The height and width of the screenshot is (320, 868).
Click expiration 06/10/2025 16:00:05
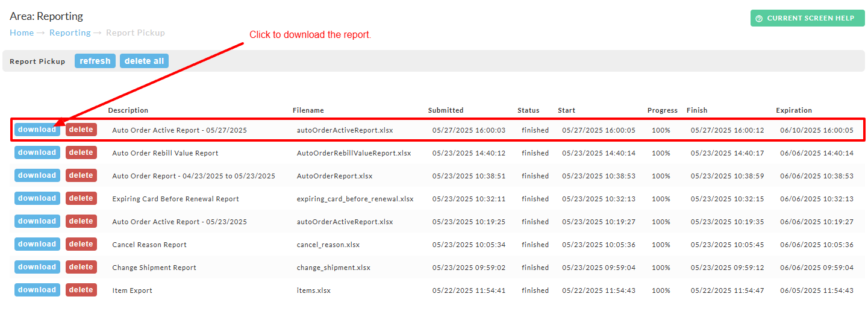click(x=817, y=130)
